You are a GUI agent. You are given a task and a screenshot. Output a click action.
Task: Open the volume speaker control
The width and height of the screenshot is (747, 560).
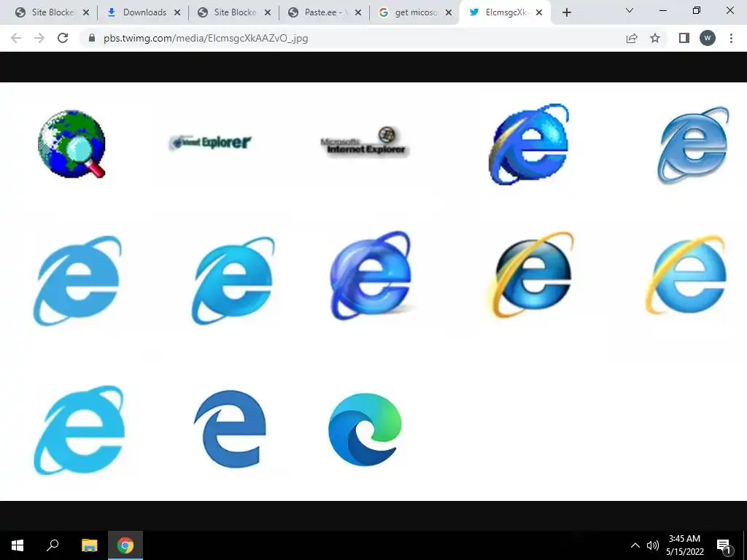point(652,545)
